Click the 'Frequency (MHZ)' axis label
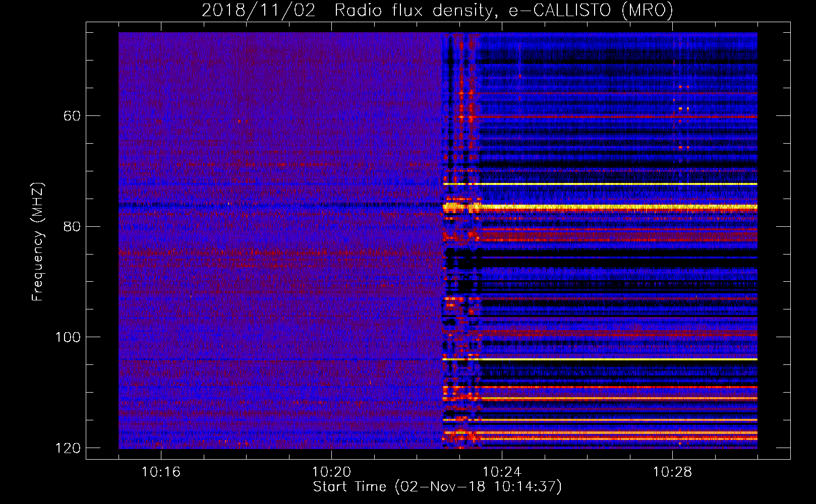The width and height of the screenshot is (816, 504). coord(38,241)
